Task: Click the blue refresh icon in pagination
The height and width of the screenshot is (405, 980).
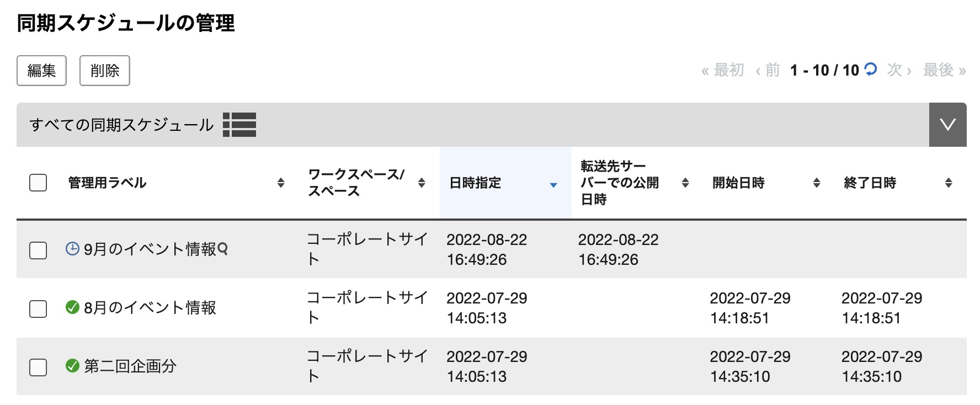Action: click(x=870, y=70)
